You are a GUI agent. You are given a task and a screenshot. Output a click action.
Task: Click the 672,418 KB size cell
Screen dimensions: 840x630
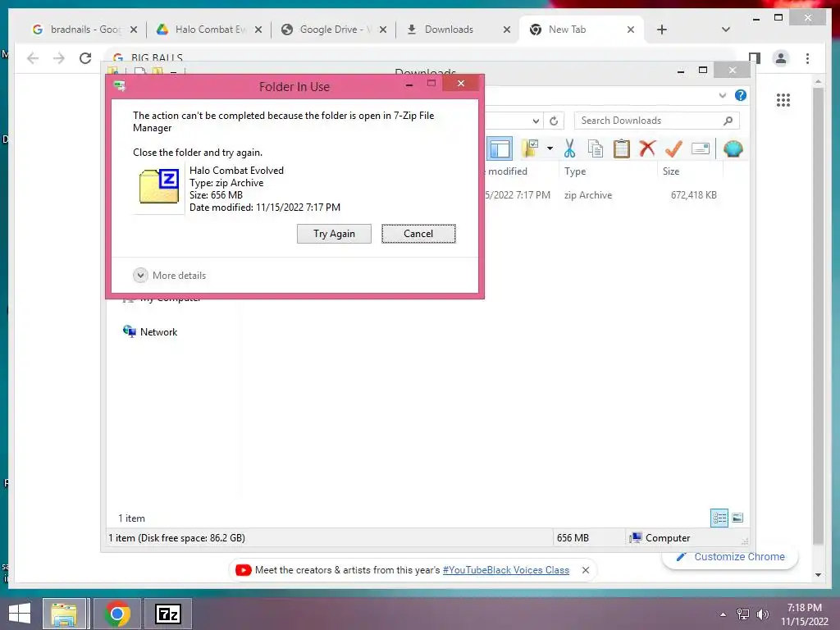pyautogui.click(x=694, y=195)
